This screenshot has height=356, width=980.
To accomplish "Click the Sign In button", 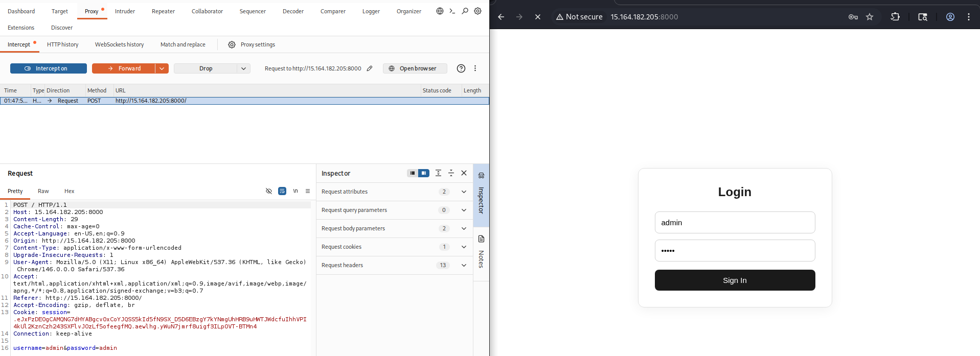I will click(x=735, y=280).
